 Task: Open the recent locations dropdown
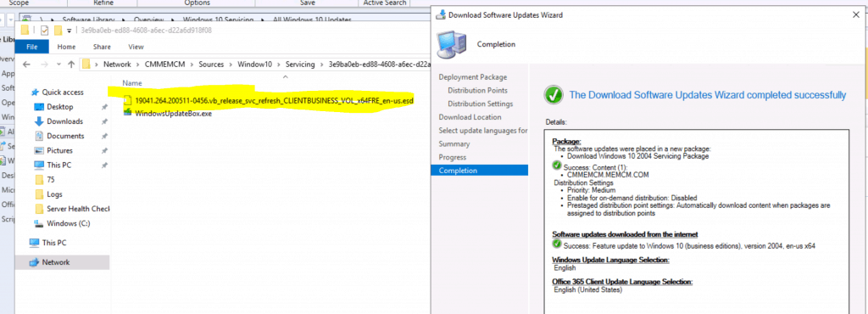click(x=58, y=64)
